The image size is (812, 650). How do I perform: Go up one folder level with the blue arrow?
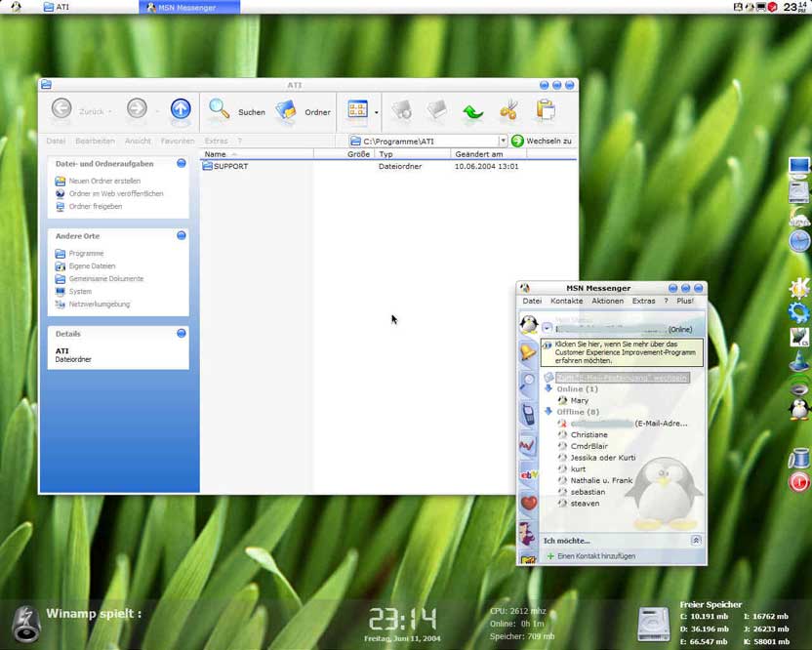[181, 109]
